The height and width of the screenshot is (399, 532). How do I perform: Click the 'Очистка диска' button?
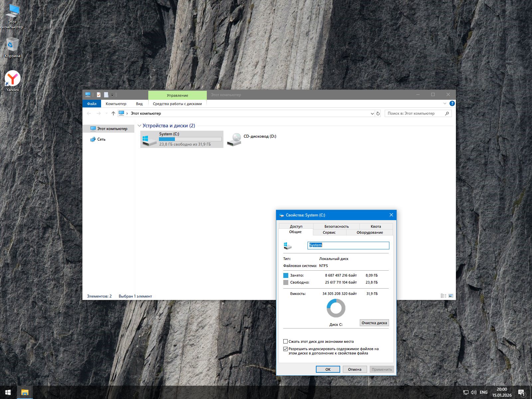(374, 323)
